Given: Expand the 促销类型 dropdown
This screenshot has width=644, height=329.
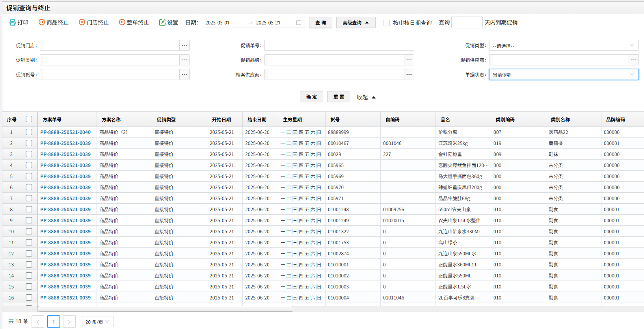Looking at the screenshot, I should point(564,46).
